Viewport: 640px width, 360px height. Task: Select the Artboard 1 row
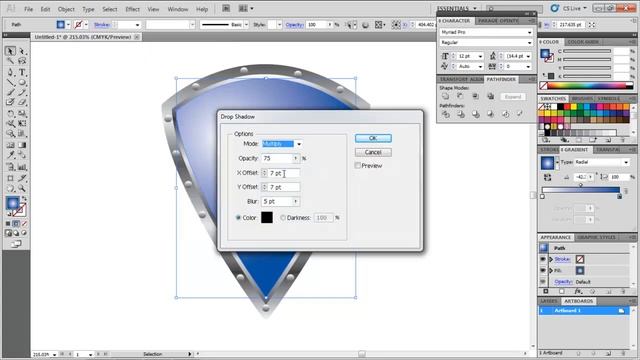pyautogui.click(x=584, y=311)
